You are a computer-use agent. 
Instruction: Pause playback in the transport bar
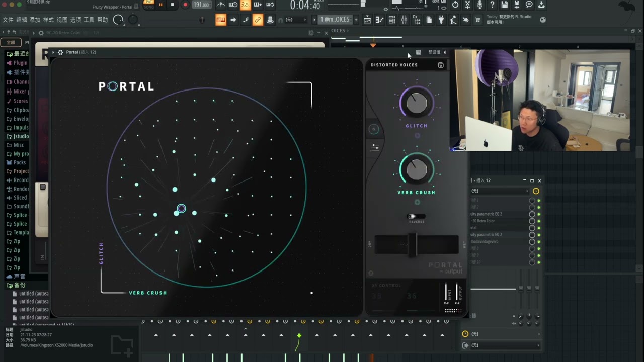[160, 5]
